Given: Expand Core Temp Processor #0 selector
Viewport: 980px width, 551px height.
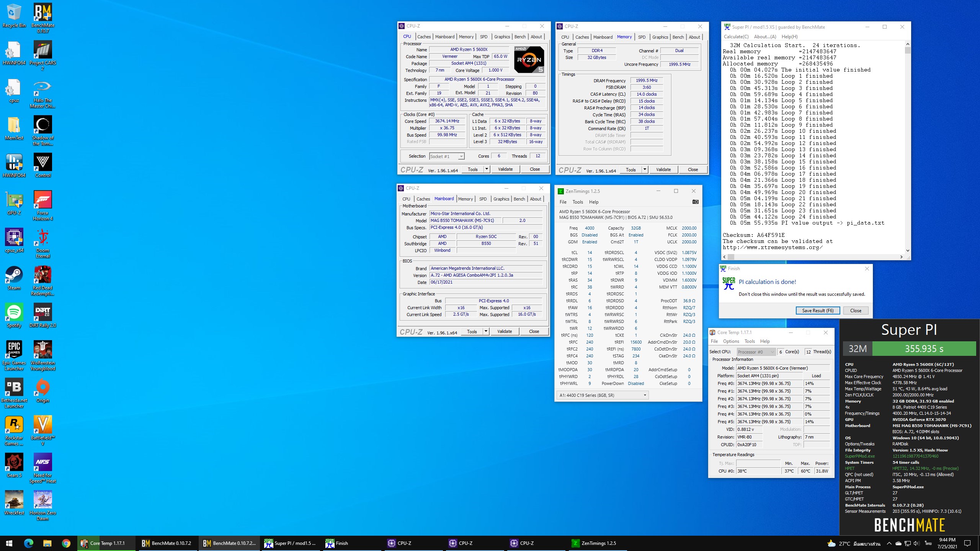Looking at the screenshot, I should (756, 352).
